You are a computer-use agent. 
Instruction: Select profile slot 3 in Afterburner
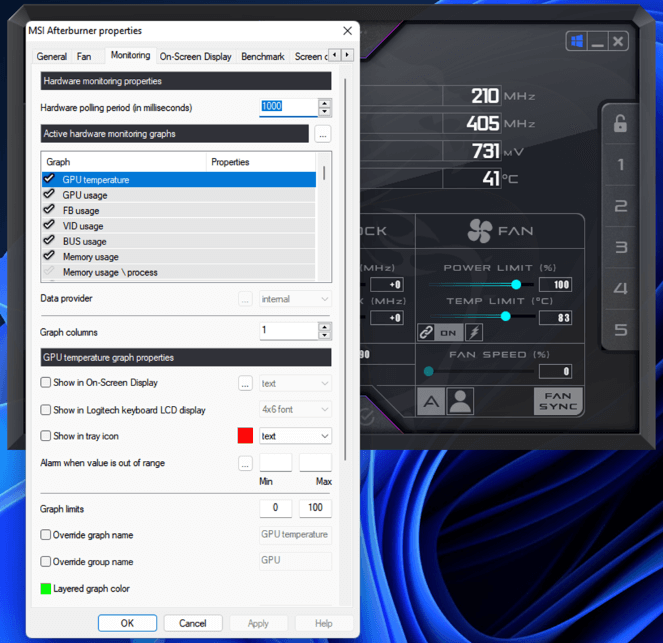point(620,247)
